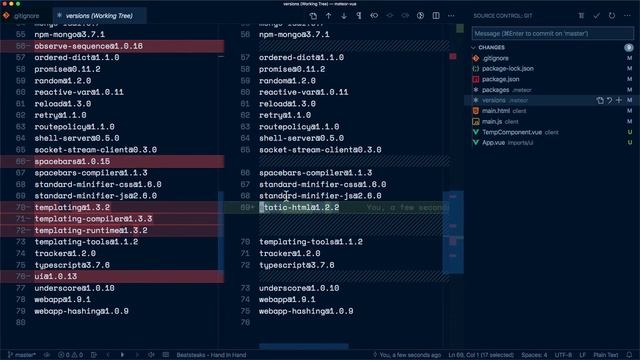Click right pane line tracker@1.2.0
The image size is (640, 360).
tap(290, 253)
